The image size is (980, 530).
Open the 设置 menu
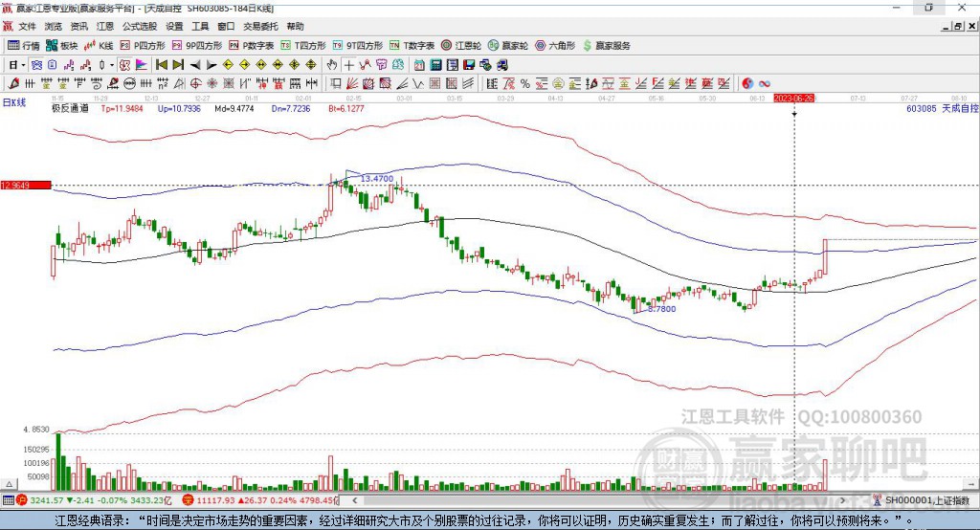click(174, 26)
